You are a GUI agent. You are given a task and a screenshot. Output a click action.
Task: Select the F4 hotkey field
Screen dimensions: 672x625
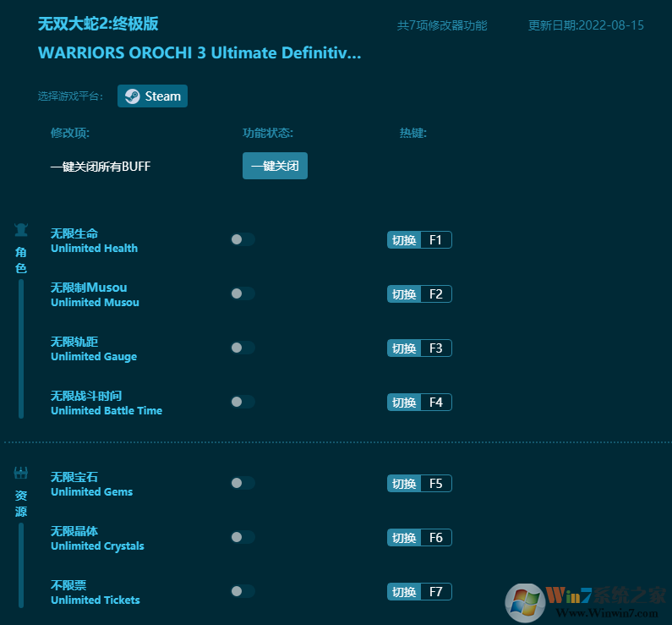tap(436, 402)
